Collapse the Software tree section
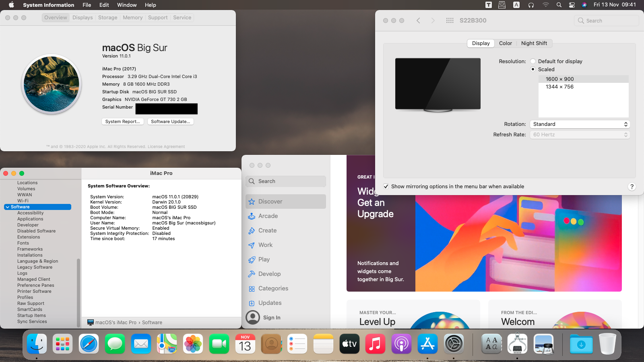Image resolution: width=644 pixels, height=362 pixels. (7, 207)
